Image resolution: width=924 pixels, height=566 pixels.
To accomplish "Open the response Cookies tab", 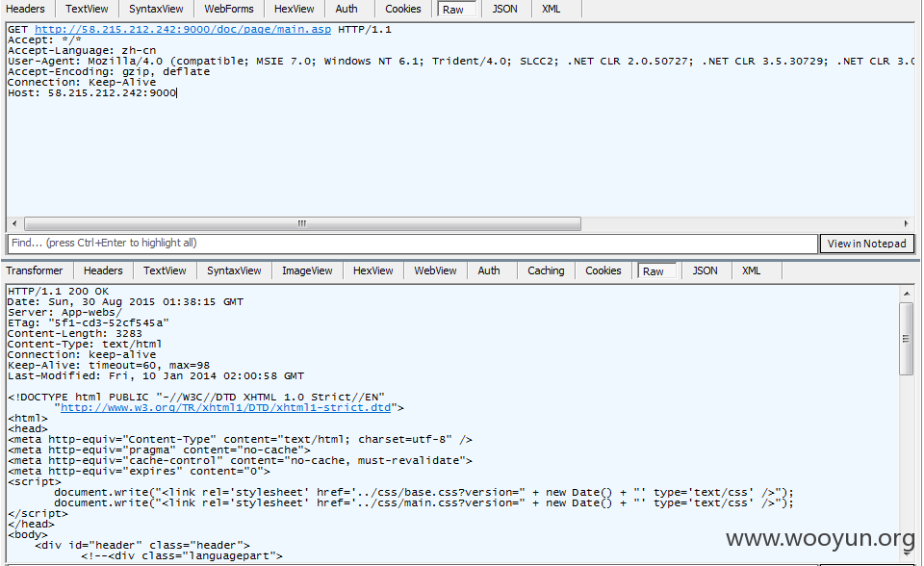I will pyautogui.click(x=603, y=270).
